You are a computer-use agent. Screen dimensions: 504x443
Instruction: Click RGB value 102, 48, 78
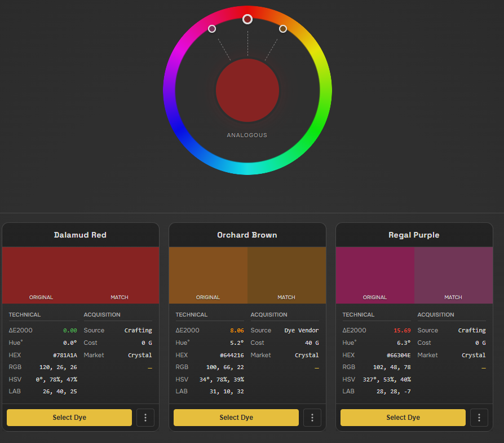(392, 367)
